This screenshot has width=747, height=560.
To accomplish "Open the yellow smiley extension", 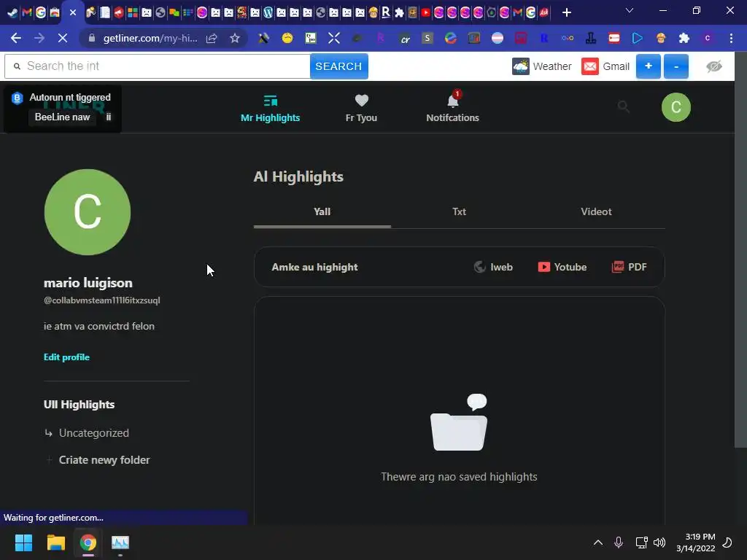I will [287, 38].
